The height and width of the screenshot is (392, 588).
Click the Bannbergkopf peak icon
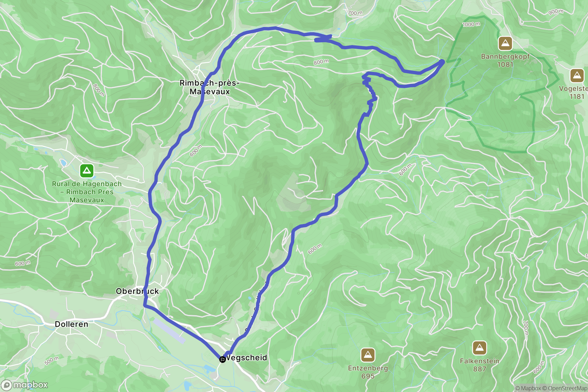(x=505, y=43)
